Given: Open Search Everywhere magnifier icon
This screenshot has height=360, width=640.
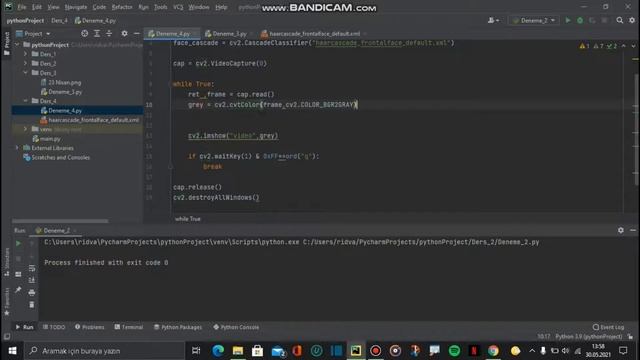Looking at the screenshot, I should point(620,20).
